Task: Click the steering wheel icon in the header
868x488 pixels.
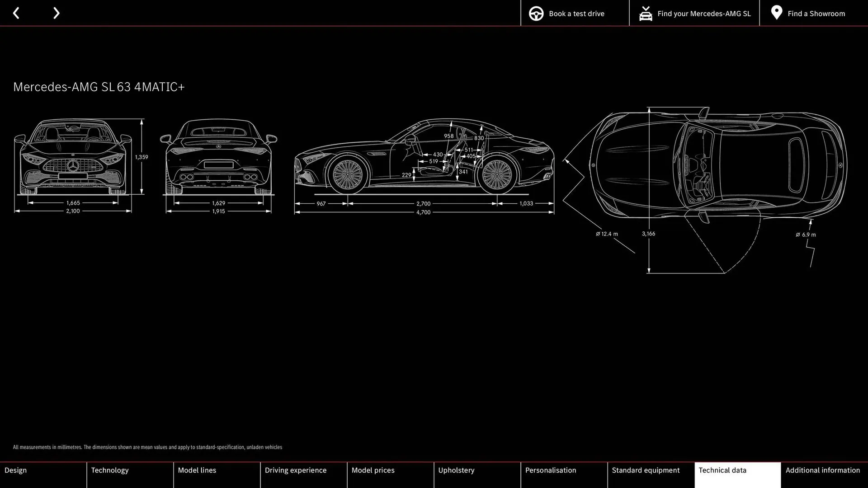Action: (536, 13)
